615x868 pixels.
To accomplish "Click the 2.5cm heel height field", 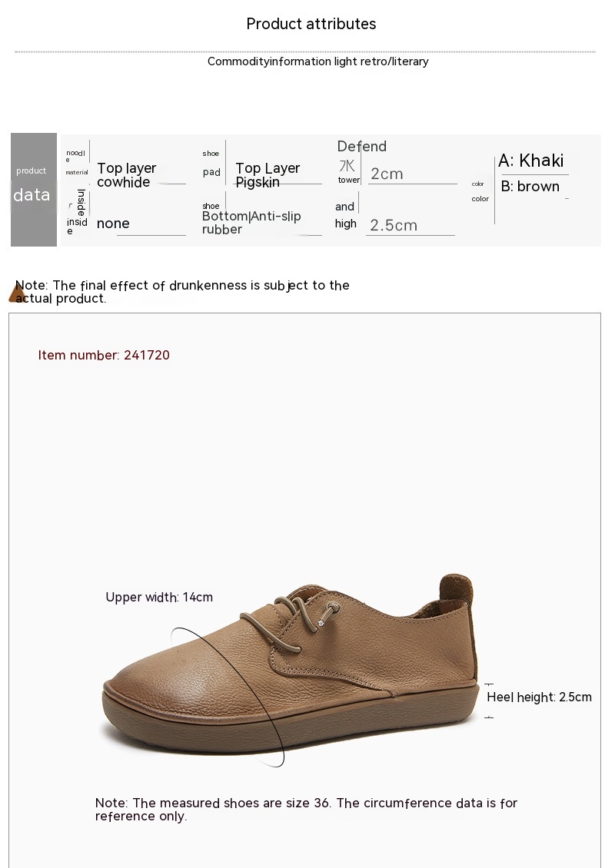I will click(x=394, y=225).
